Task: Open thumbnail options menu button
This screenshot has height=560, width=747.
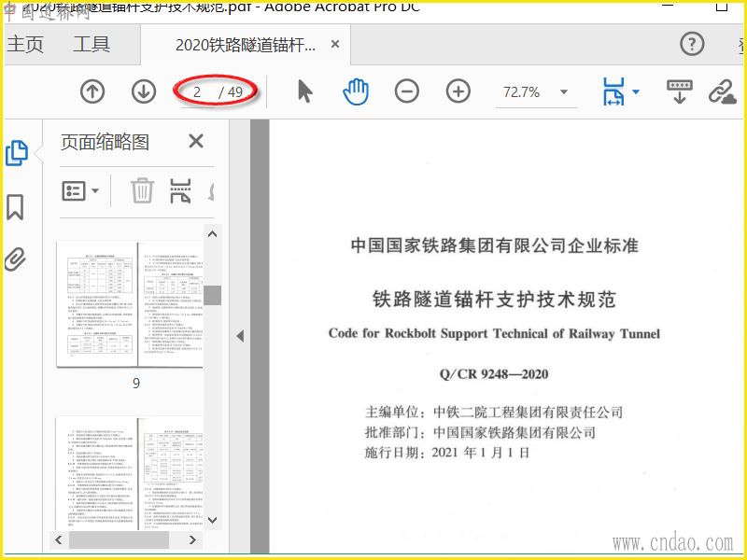Action: [x=80, y=191]
